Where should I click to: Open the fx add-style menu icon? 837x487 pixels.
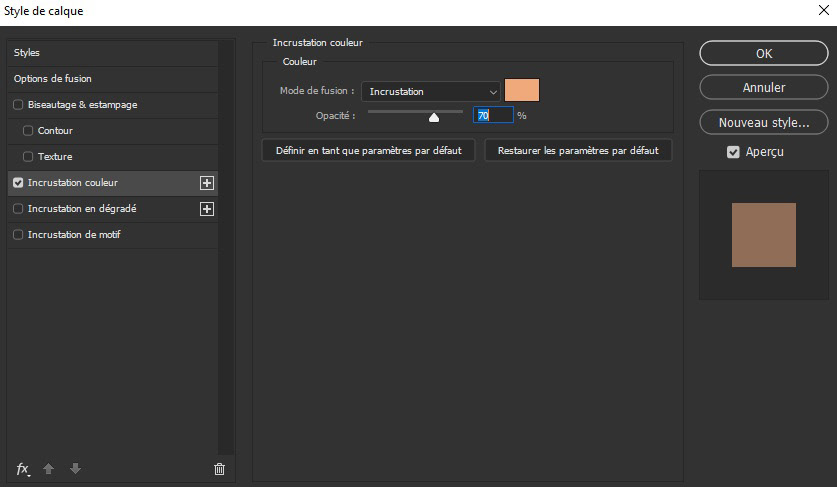click(x=22, y=469)
